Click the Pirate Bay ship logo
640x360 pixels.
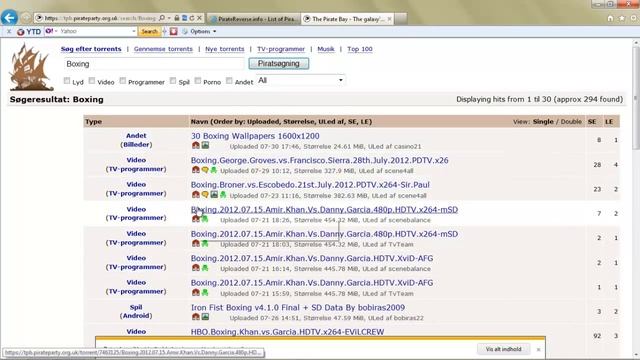pyautogui.click(x=31, y=67)
